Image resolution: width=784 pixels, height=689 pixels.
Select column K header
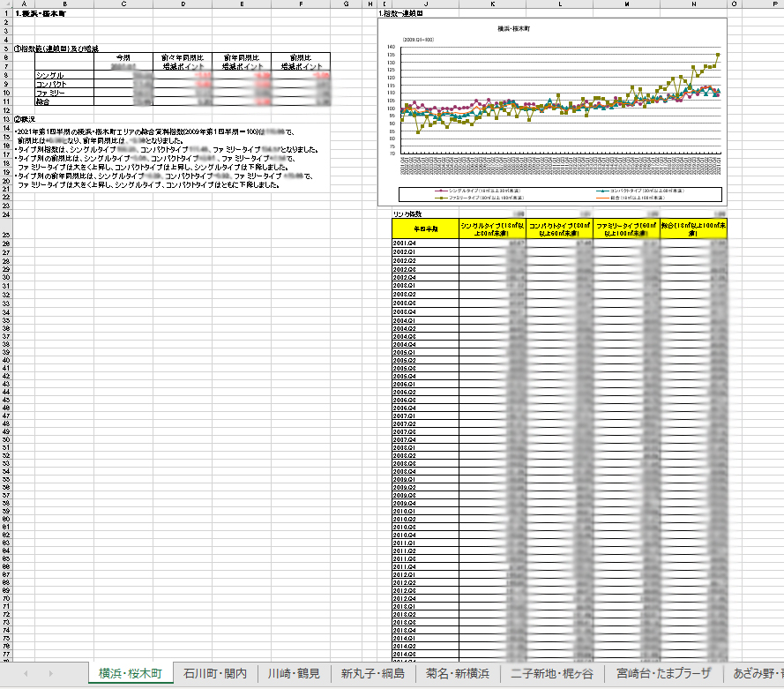[492, 4]
